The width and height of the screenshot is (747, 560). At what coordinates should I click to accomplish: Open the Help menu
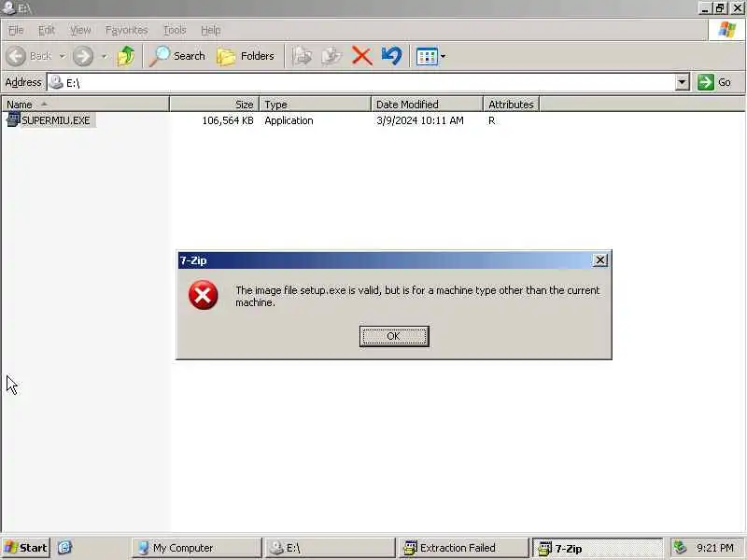pyautogui.click(x=211, y=30)
